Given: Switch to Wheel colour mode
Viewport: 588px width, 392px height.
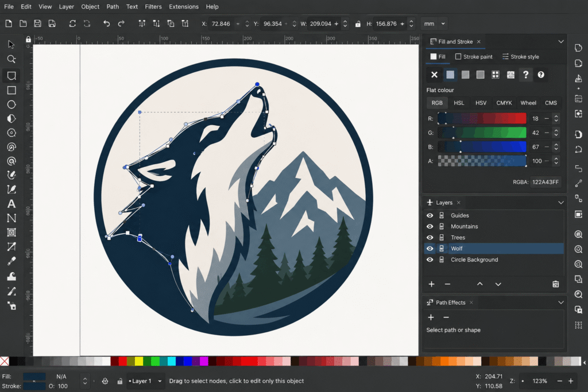Looking at the screenshot, I should coord(528,103).
